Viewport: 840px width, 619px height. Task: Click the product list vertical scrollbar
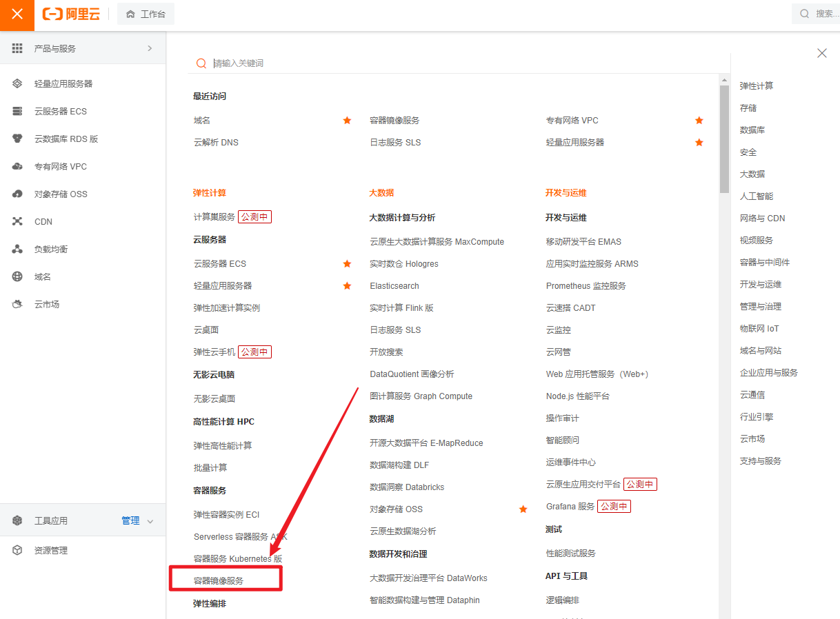click(724, 138)
